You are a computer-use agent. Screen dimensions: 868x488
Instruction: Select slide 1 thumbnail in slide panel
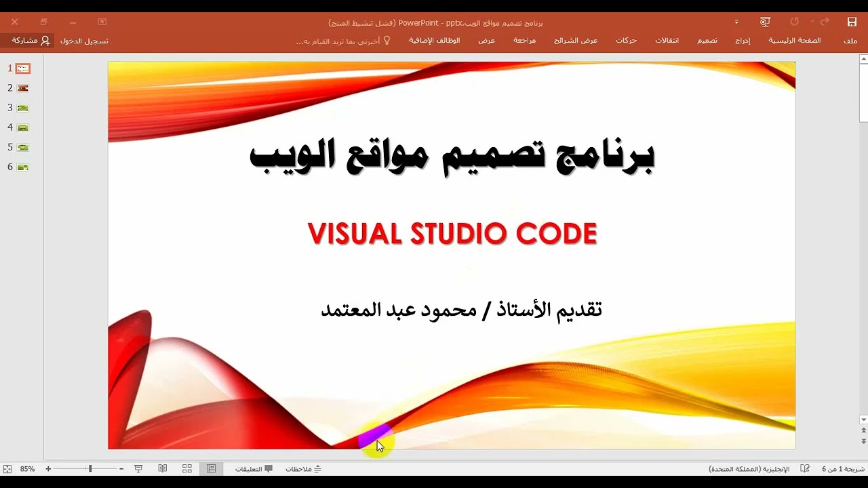23,68
